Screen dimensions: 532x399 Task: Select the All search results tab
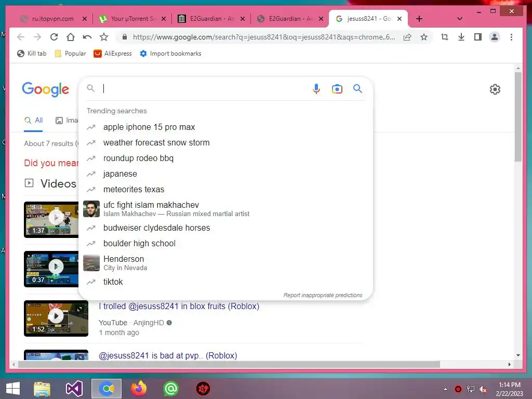point(34,121)
